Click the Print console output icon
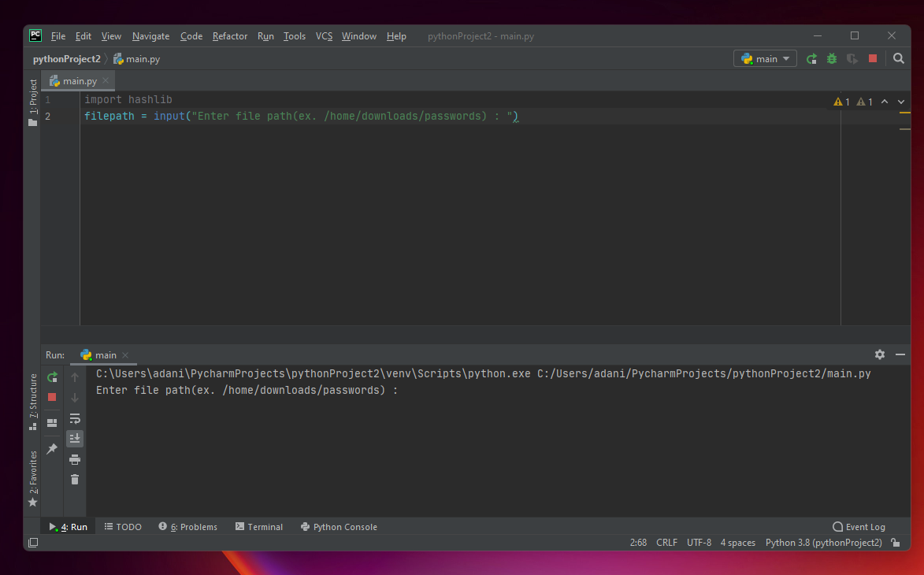 click(x=75, y=459)
